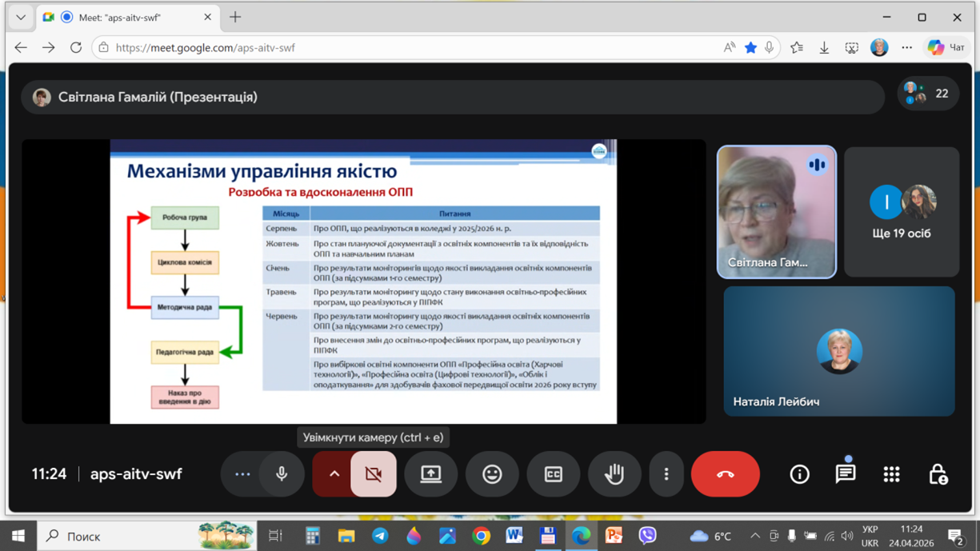Open Task View in taskbar

[275, 536]
